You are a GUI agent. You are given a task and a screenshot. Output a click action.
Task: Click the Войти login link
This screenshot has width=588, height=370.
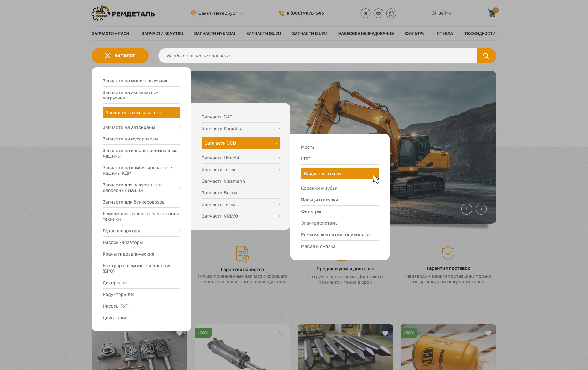pyautogui.click(x=444, y=13)
